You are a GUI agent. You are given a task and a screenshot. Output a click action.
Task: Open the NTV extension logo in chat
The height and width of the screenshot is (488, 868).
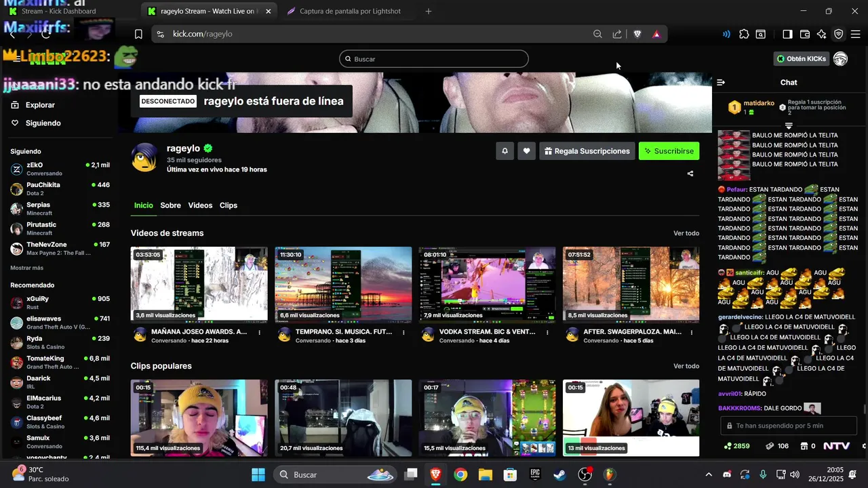click(837, 446)
